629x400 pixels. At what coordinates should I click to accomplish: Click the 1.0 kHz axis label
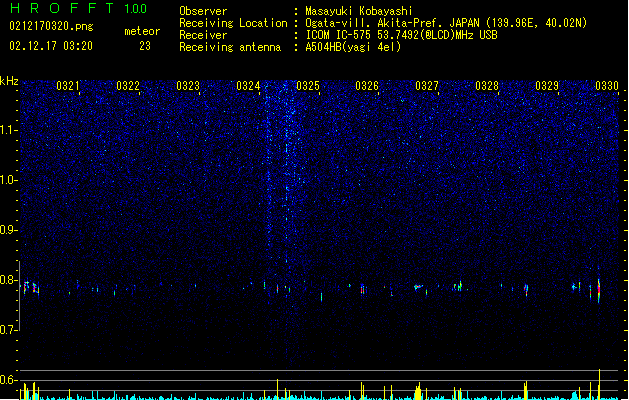pos(8,180)
